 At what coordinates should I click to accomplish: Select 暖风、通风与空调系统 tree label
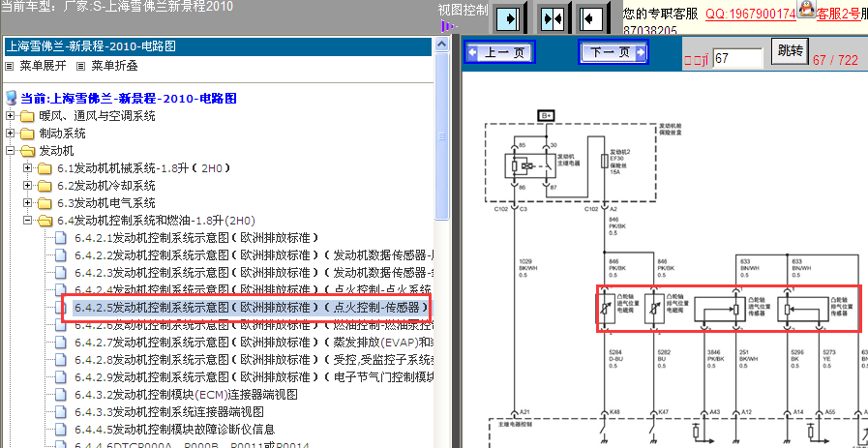point(97,116)
